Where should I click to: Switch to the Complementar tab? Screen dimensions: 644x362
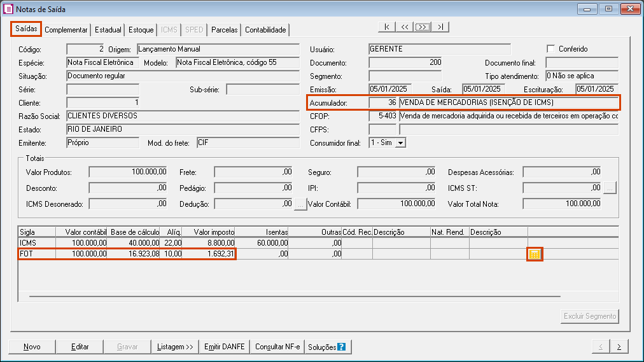click(x=66, y=30)
